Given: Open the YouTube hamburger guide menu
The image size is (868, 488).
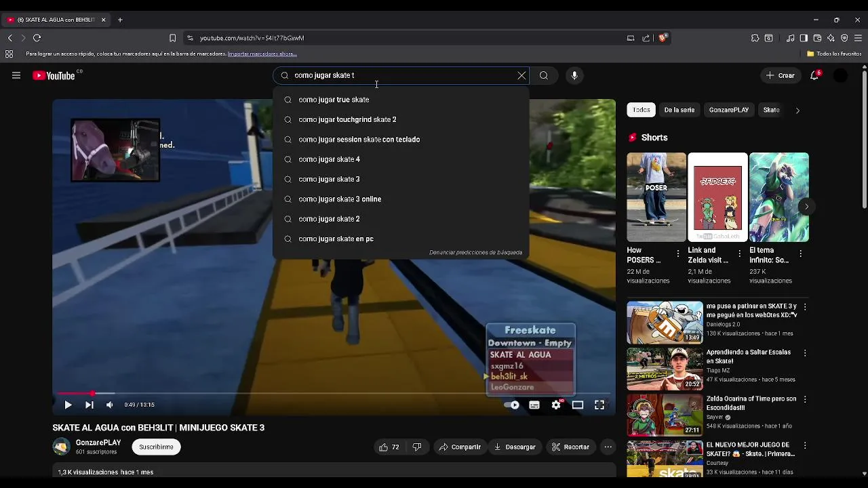Looking at the screenshot, I should [x=16, y=76].
